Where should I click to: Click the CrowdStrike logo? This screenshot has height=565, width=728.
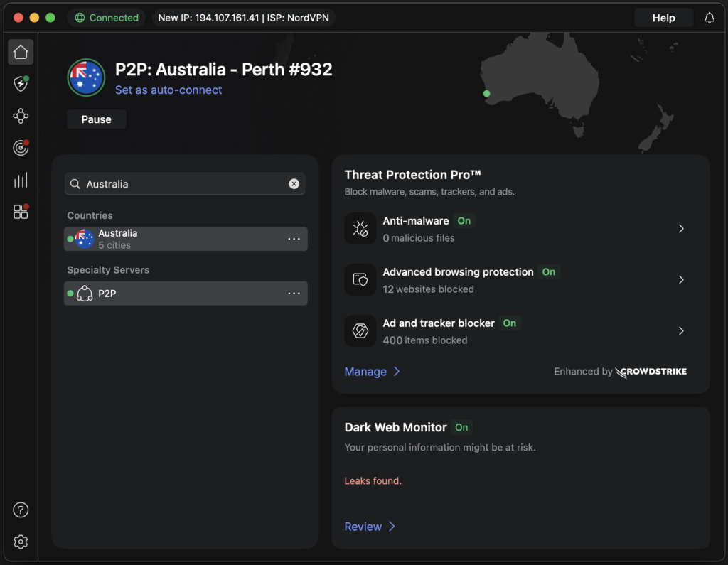(x=651, y=372)
